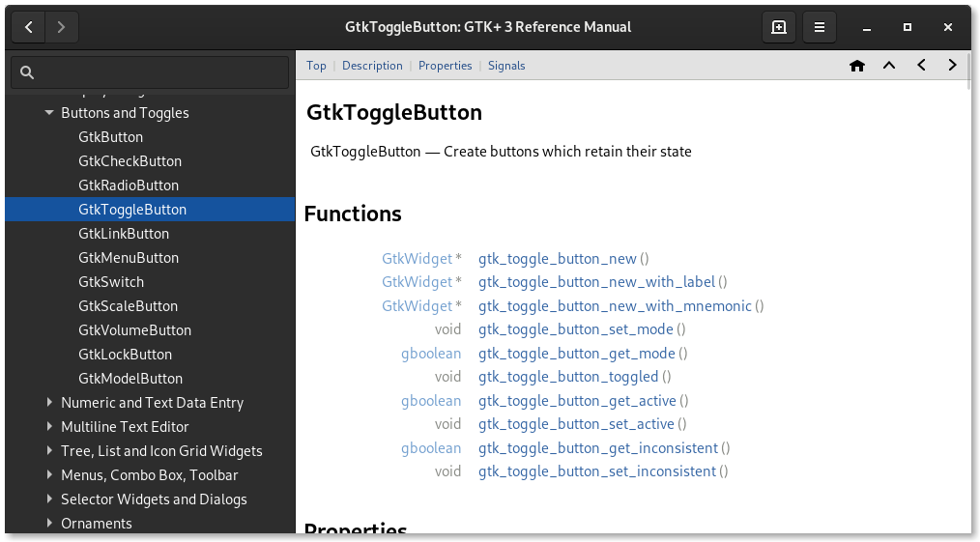This screenshot has height=542, width=980.
Task: Go to next page with right chevron
Action: point(953,66)
